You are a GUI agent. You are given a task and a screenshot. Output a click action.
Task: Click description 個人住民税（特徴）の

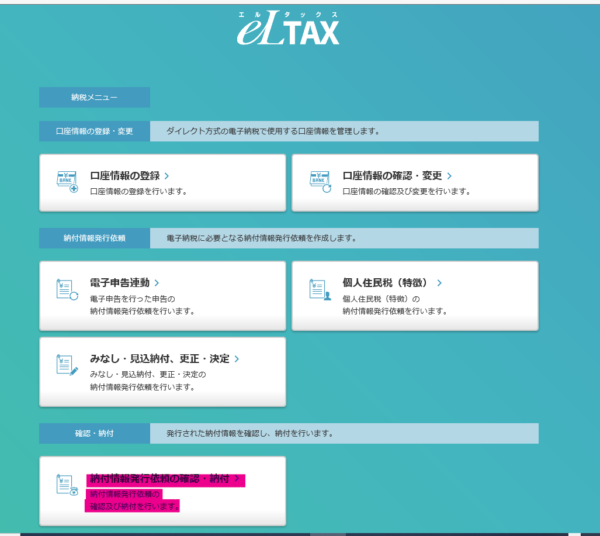[381, 299]
